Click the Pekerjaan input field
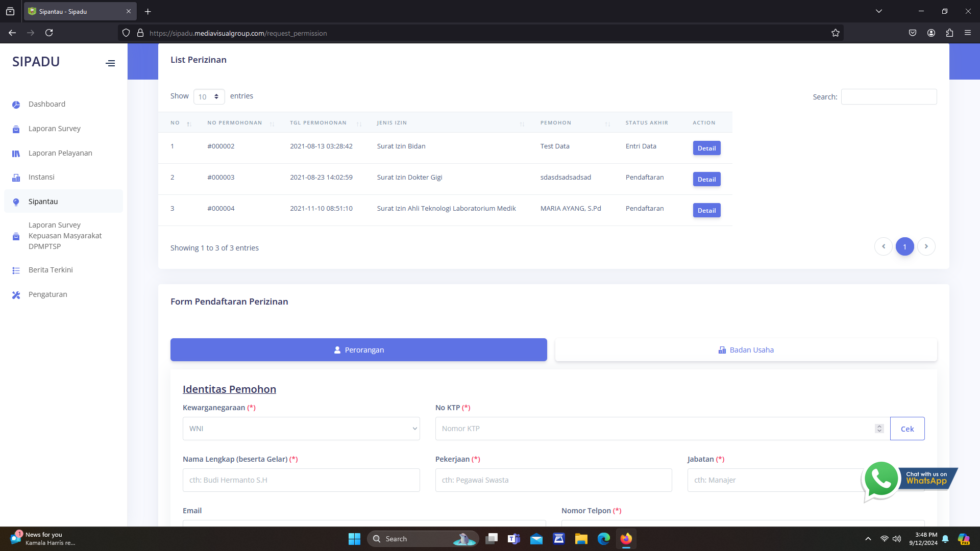The width and height of the screenshot is (980, 551). pyautogui.click(x=553, y=480)
